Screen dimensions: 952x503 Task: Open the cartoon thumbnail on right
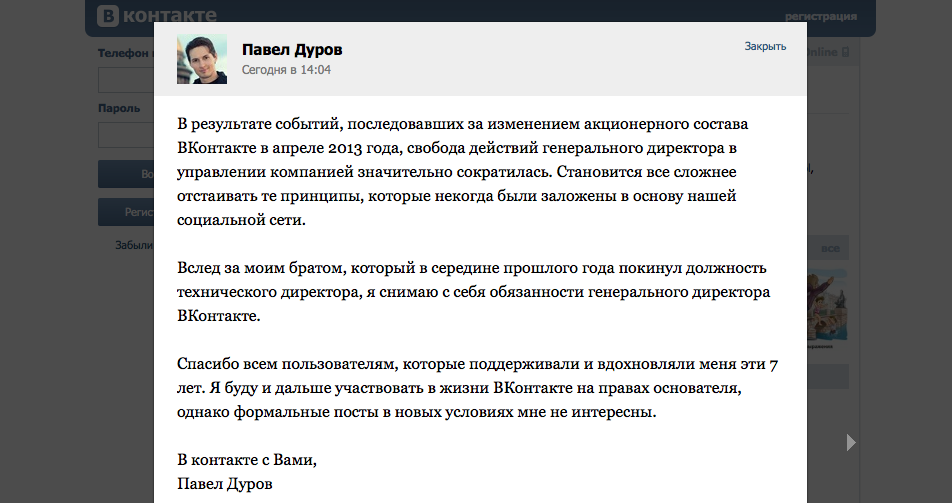(827, 305)
